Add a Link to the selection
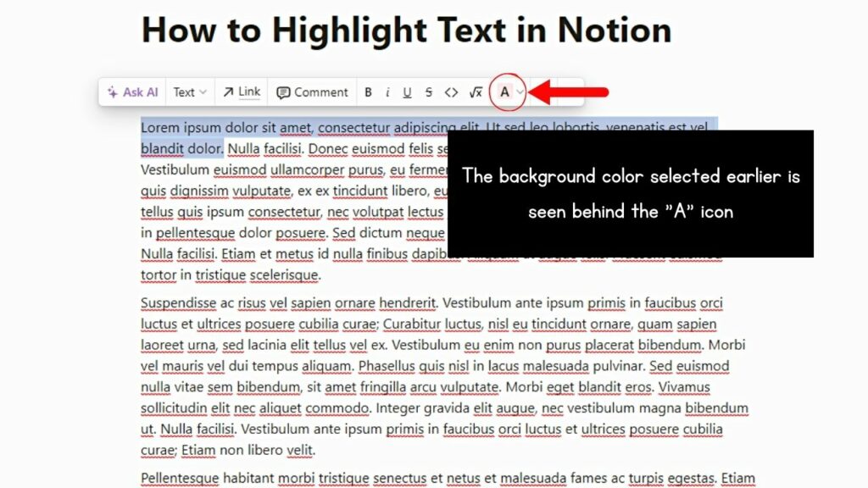 coord(242,91)
